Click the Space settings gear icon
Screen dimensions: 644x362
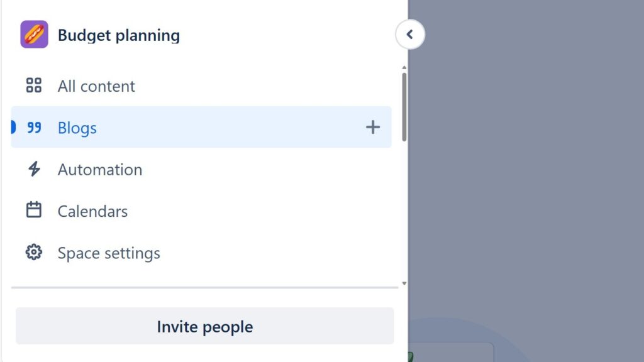pos(34,253)
